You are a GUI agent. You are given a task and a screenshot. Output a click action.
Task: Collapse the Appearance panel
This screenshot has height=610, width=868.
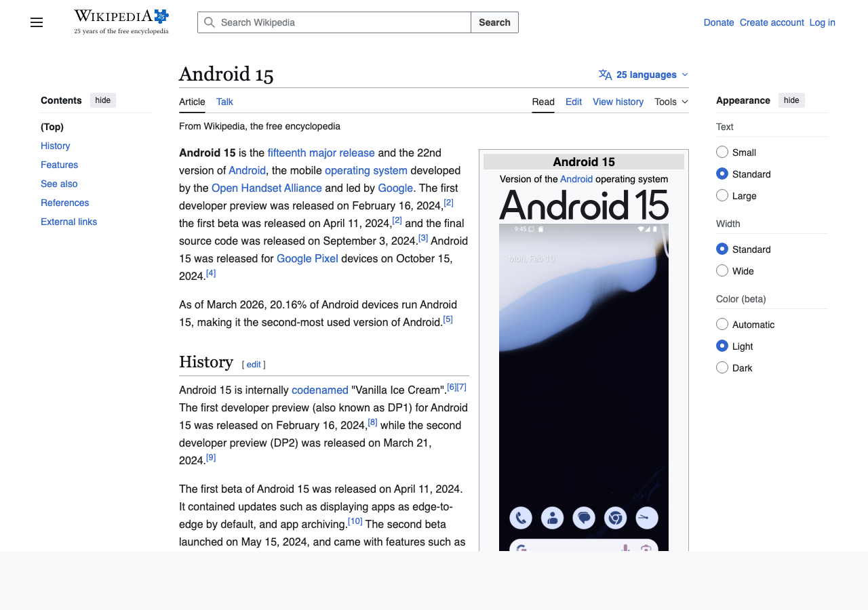click(791, 100)
